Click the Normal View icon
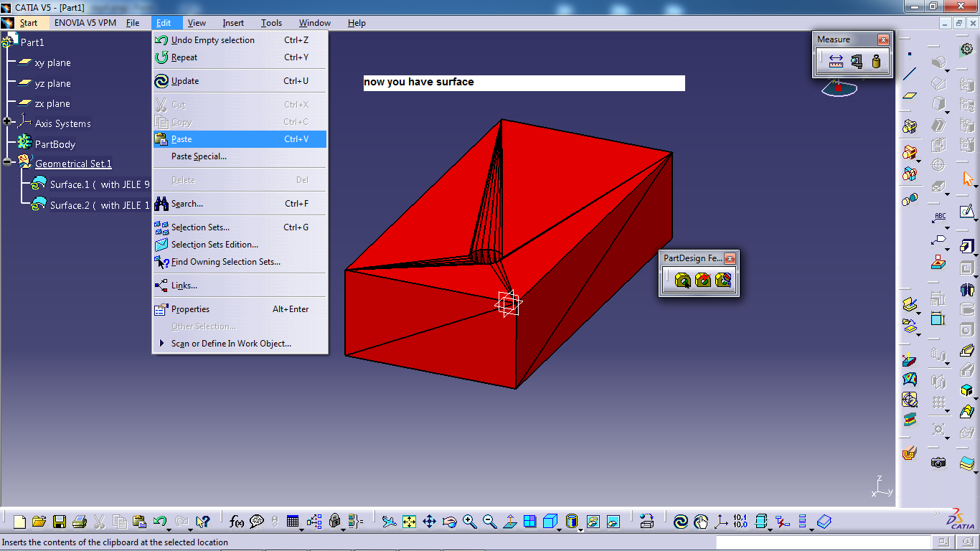Image resolution: width=980 pixels, height=551 pixels. [509, 522]
